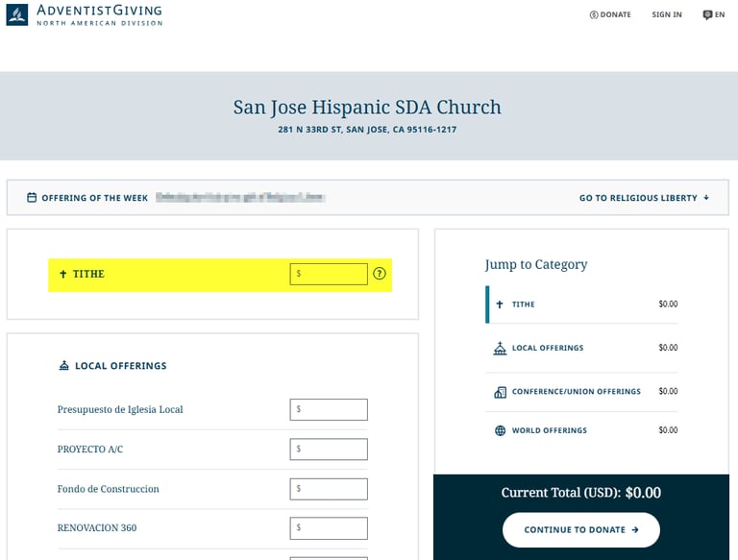The height and width of the screenshot is (560, 738).
Task: Click the PROYECTO A/C label
Action: 90,450
